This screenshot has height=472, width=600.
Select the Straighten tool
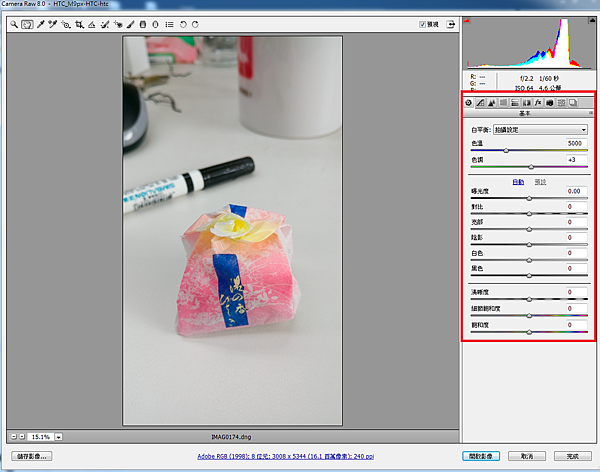pyautogui.click(x=92, y=24)
